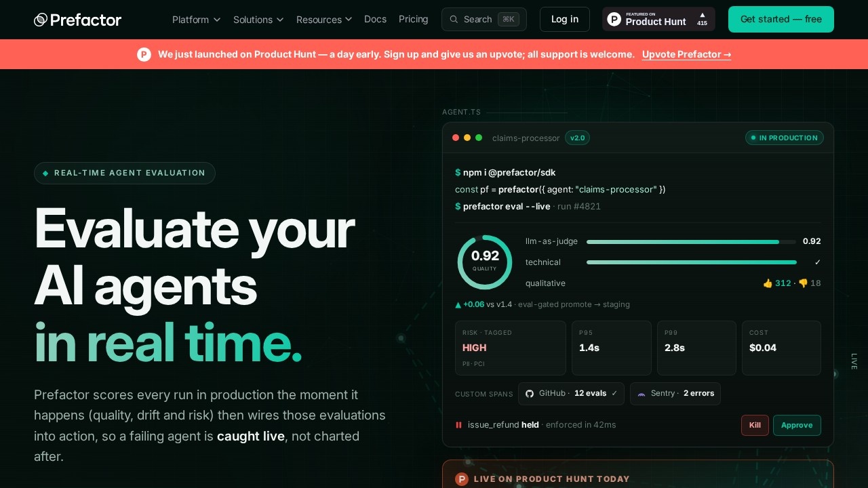Image resolution: width=868 pixels, height=488 pixels.
Task: Click the technical progress bar
Action: [x=691, y=262]
